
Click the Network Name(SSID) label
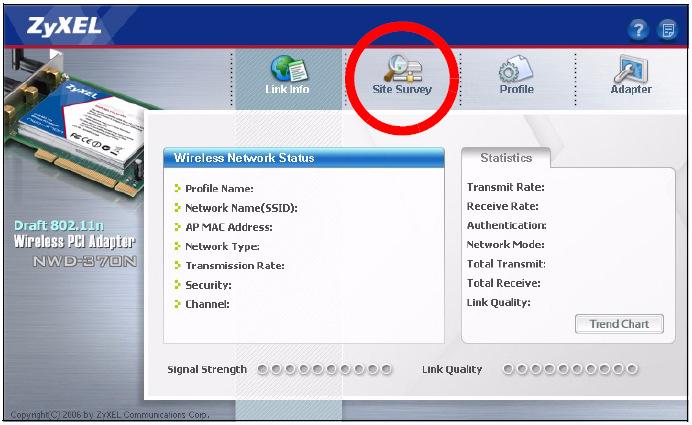coord(241,208)
